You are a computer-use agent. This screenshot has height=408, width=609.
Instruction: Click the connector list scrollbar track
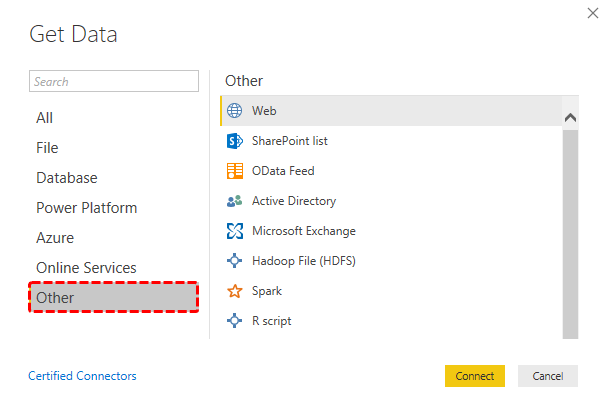(x=570, y=234)
